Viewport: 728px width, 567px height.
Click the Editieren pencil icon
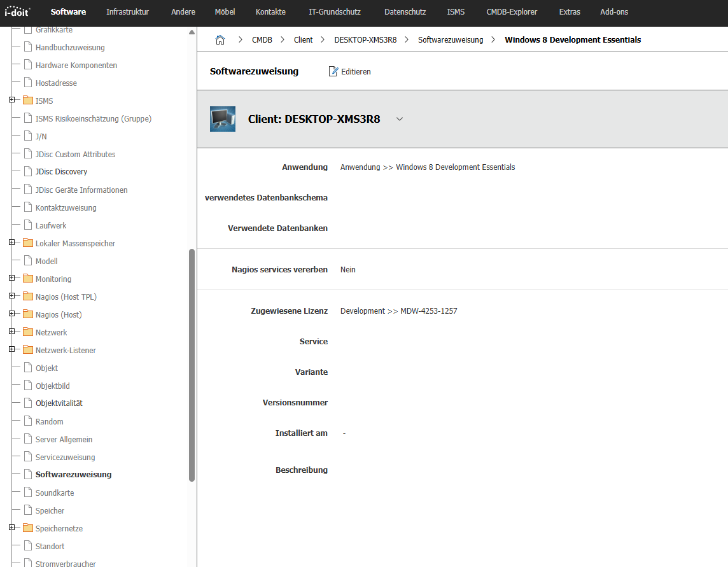[333, 71]
